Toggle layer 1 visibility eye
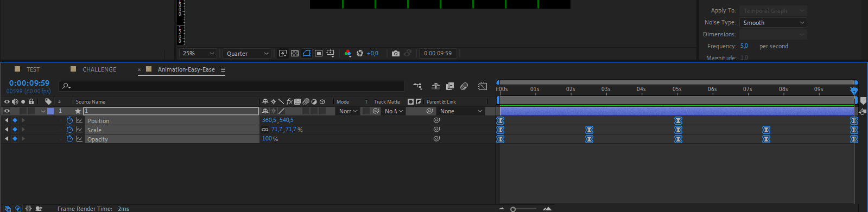Screen dimensions: 868x212 click(7, 111)
